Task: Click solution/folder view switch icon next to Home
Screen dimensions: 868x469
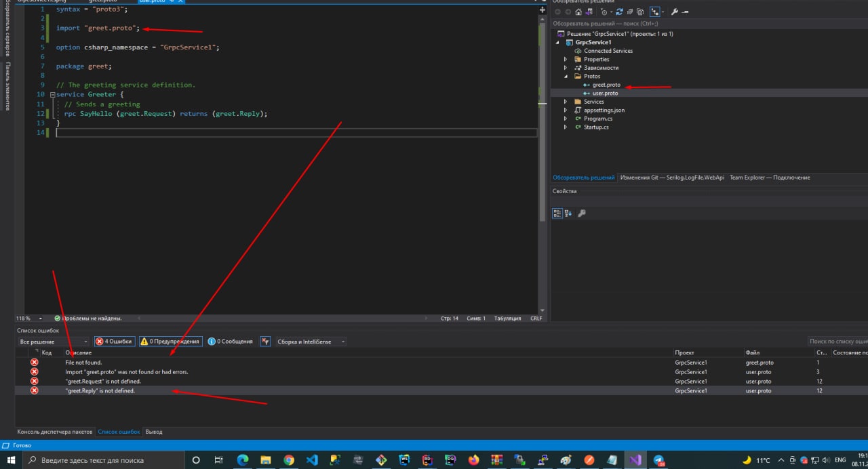Action: coord(589,12)
